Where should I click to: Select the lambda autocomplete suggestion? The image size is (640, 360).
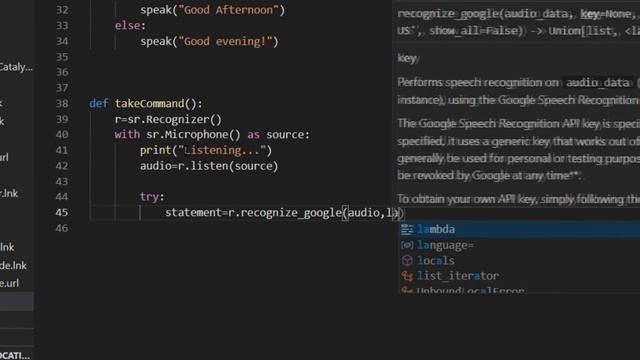pos(519,229)
